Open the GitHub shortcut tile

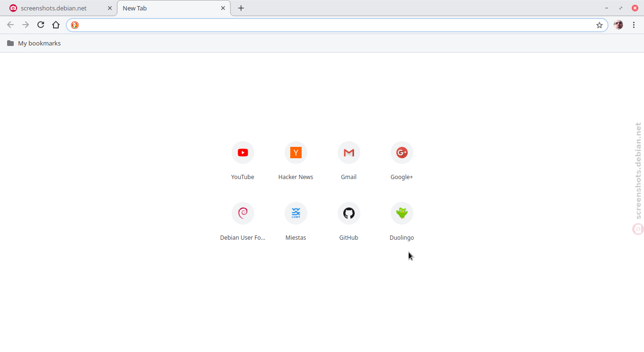(349, 222)
